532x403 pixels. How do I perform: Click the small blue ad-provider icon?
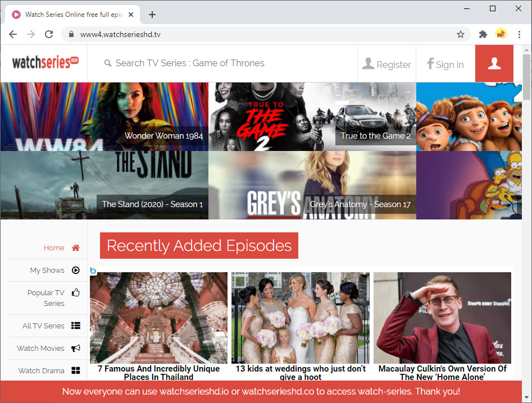[x=93, y=271]
